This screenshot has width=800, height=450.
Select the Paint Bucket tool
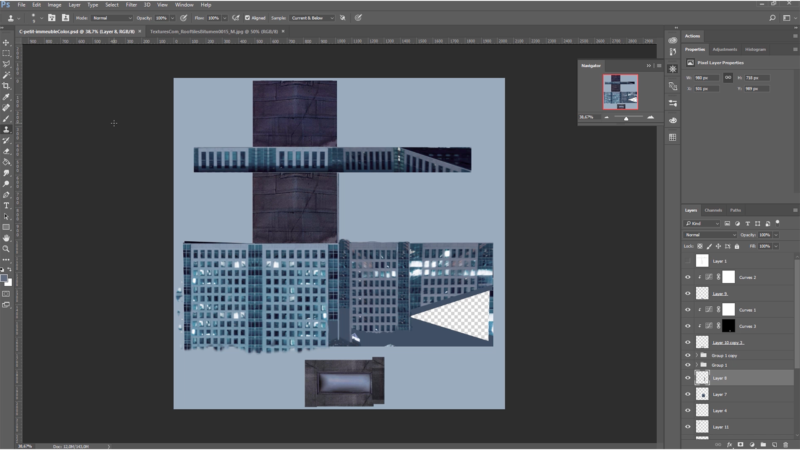6,162
